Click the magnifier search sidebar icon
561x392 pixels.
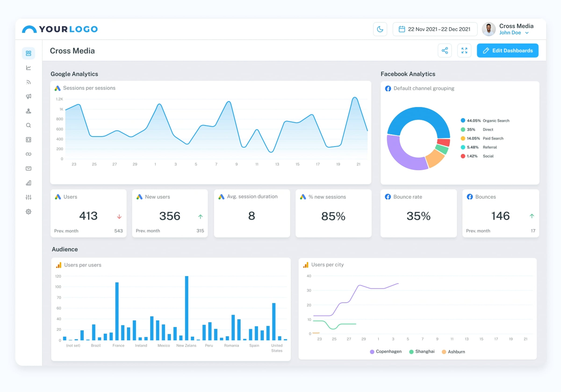[28, 125]
